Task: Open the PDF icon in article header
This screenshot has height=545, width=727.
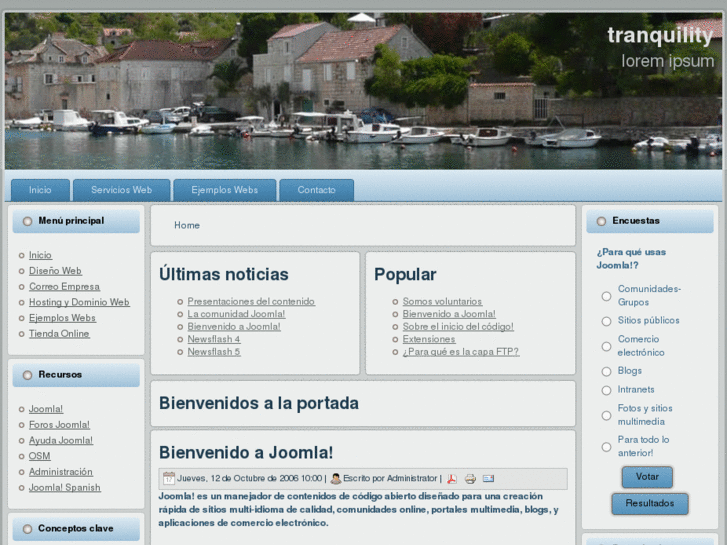Action: [452, 479]
